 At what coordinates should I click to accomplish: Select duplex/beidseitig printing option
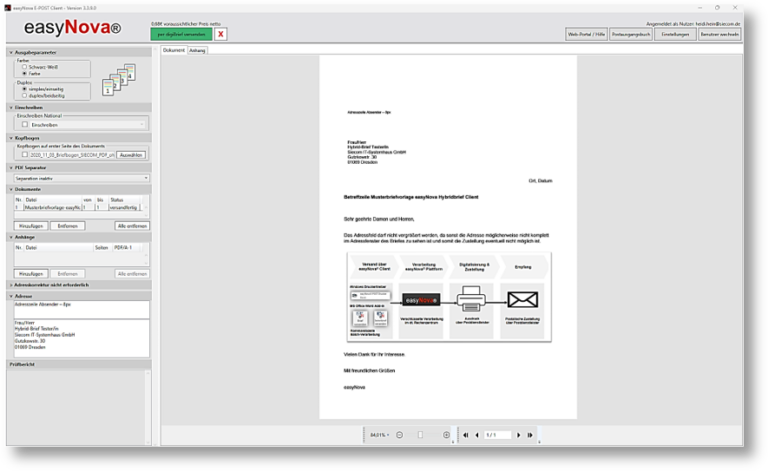[25, 95]
